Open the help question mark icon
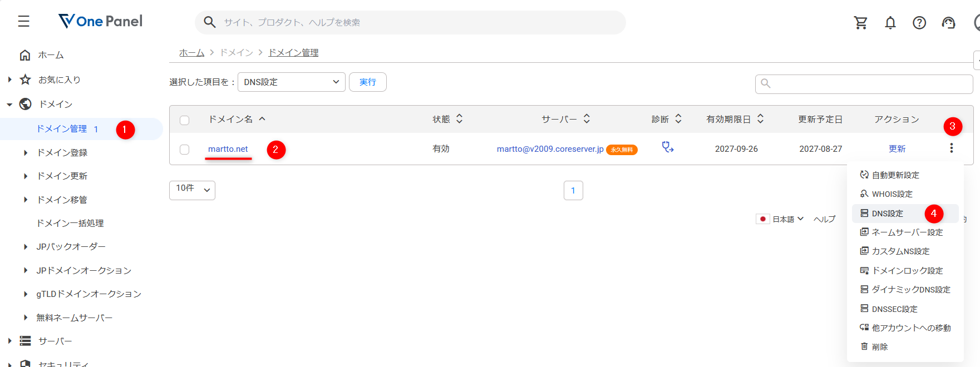This screenshot has width=980, height=367. coord(919,23)
